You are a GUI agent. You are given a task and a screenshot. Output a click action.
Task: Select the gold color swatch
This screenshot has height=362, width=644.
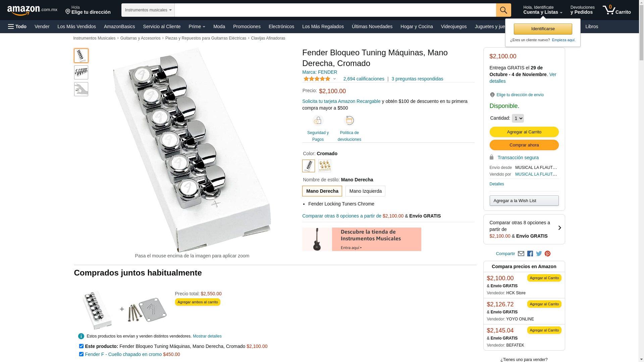click(325, 166)
